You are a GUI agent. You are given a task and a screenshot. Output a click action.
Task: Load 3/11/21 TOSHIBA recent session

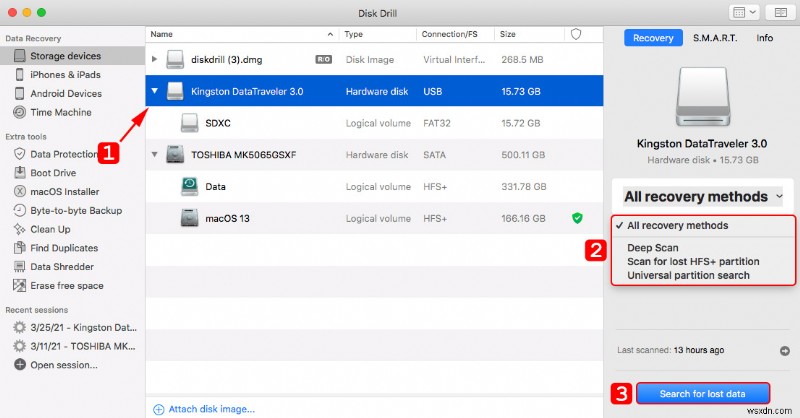tap(83, 346)
